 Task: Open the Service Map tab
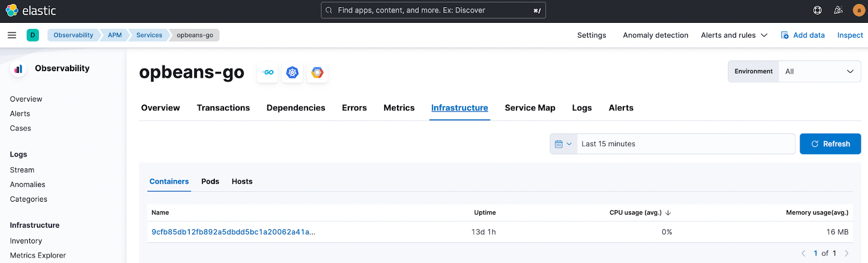coord(530,108)
